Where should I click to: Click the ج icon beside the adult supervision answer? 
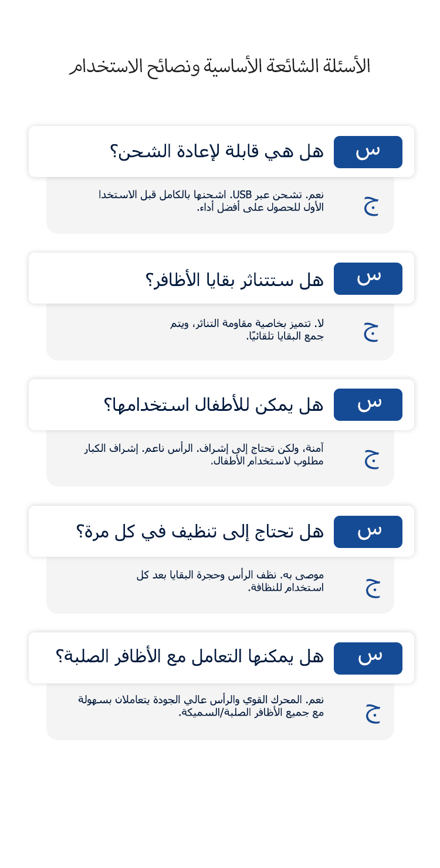[371, 458]
